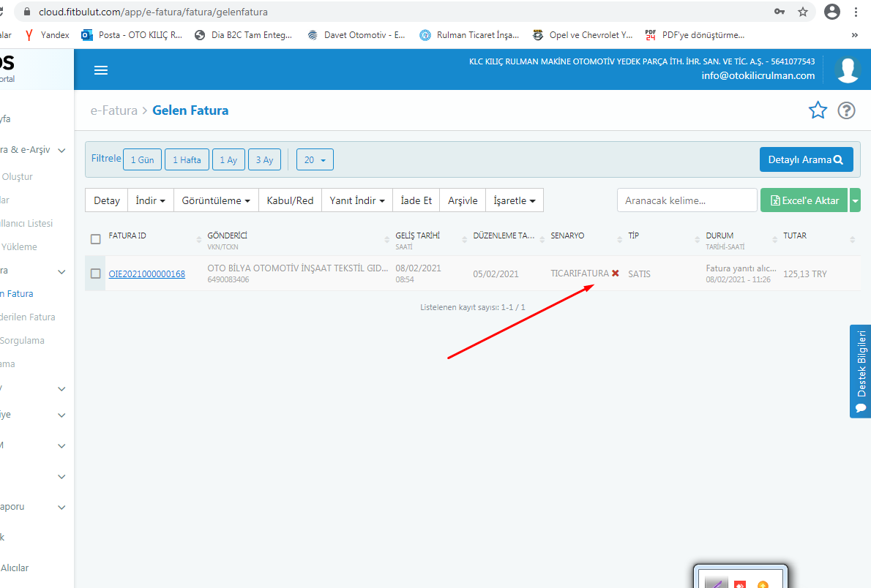871x588 pixels.
Task: Check the box for invoice OIE2021000000168
Action: coord(95,274)
